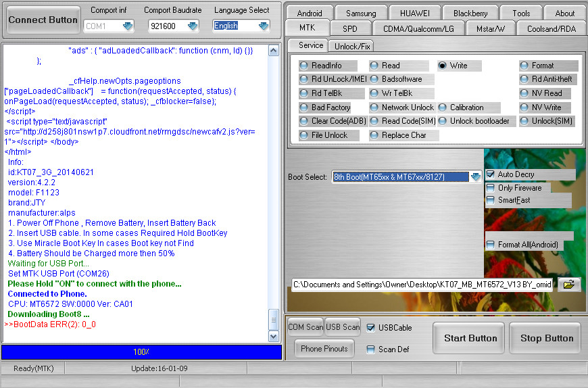Select Rd Anti-theft option

coord(548,79)
